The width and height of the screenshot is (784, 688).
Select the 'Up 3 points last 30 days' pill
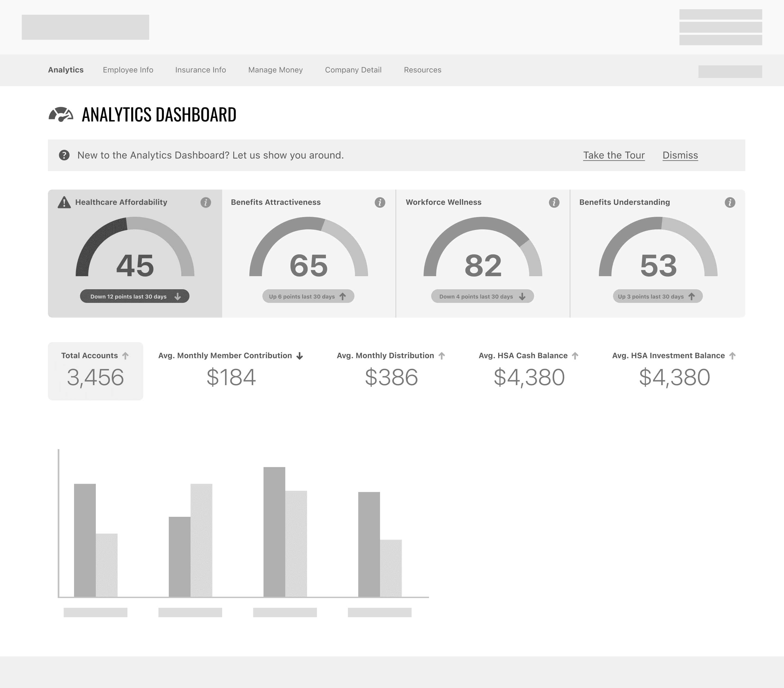pyautogui.click(x=658, y=296)
